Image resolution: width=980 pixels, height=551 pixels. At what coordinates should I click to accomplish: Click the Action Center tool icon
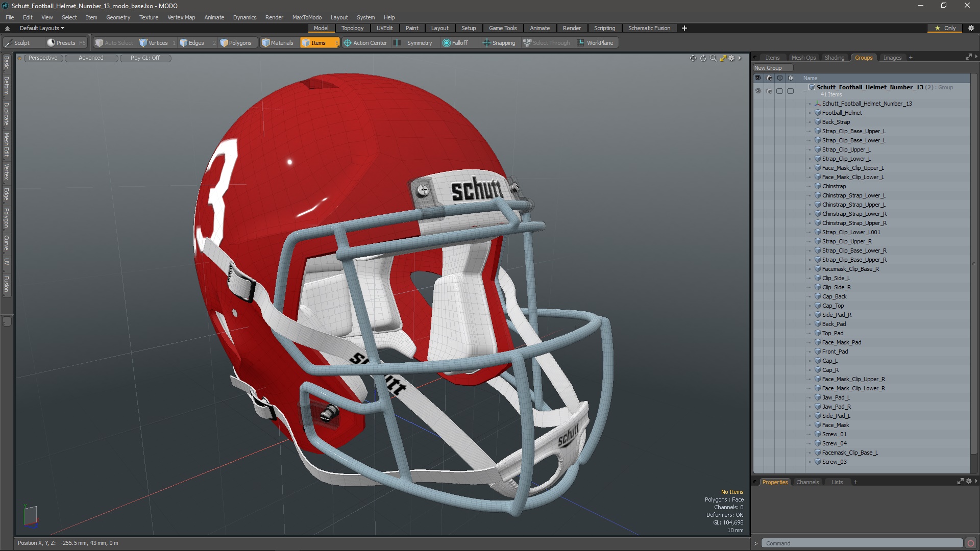tap(348, 43)
